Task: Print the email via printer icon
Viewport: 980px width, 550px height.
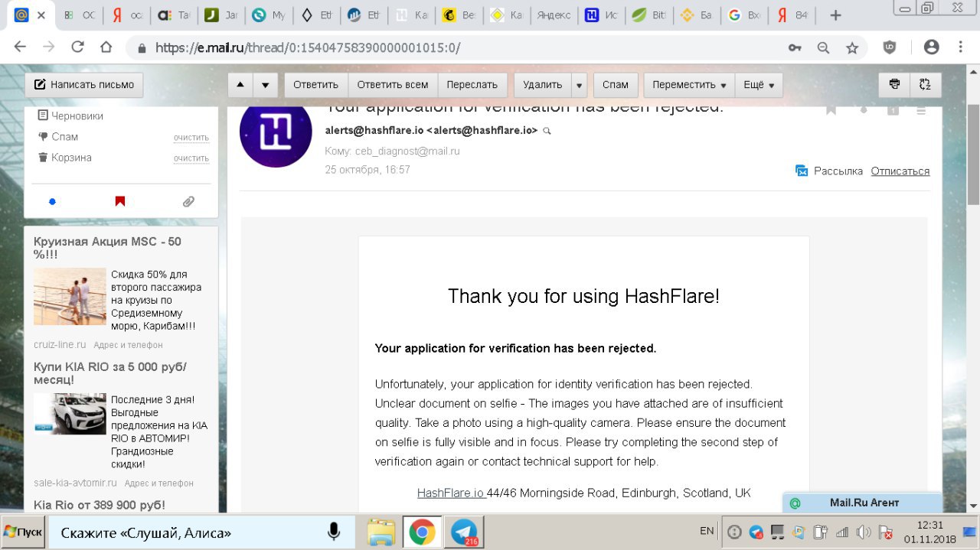Action: click(x=893, y=85)
